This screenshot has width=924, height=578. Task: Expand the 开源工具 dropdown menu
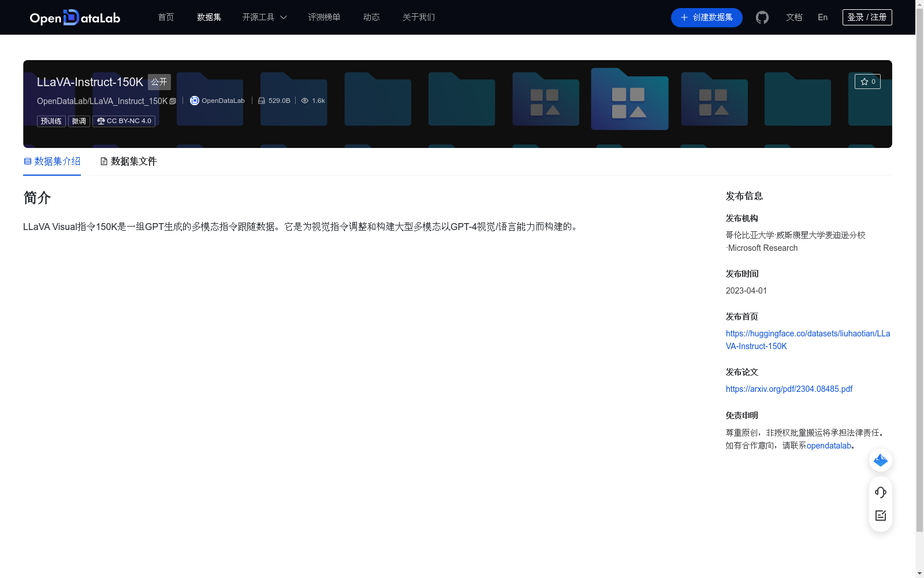click(264, 17)
